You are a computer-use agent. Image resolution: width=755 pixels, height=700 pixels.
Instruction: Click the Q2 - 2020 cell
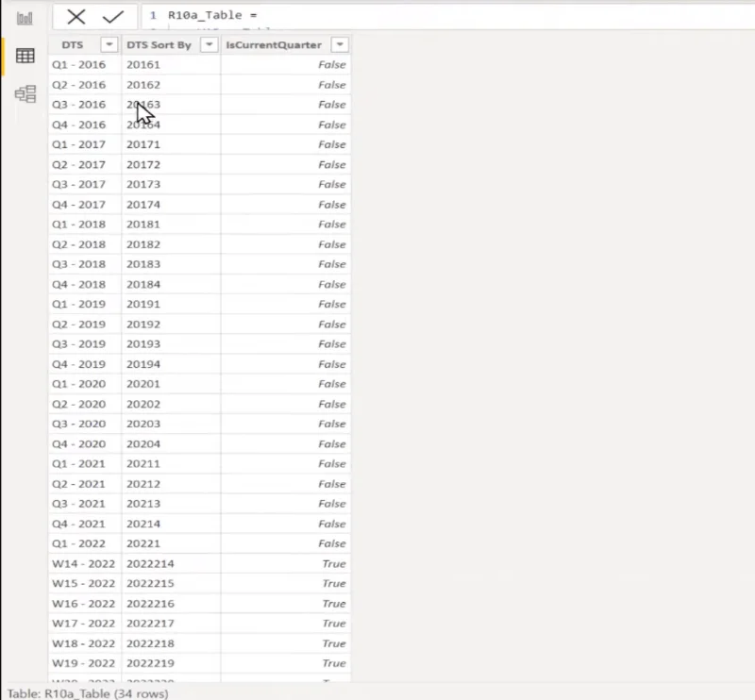click(x=85, y=405)
